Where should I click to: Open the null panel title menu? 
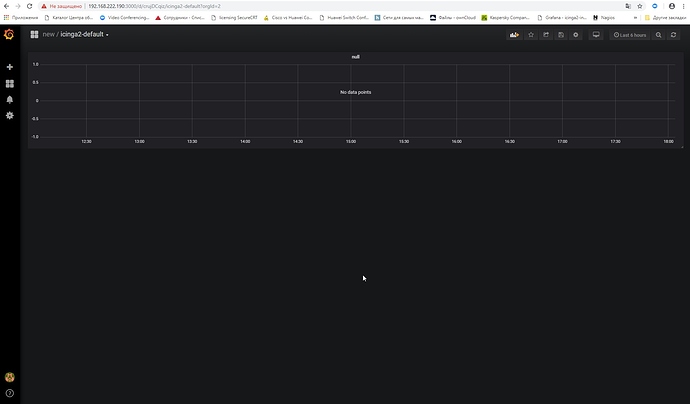coord(355,57)
